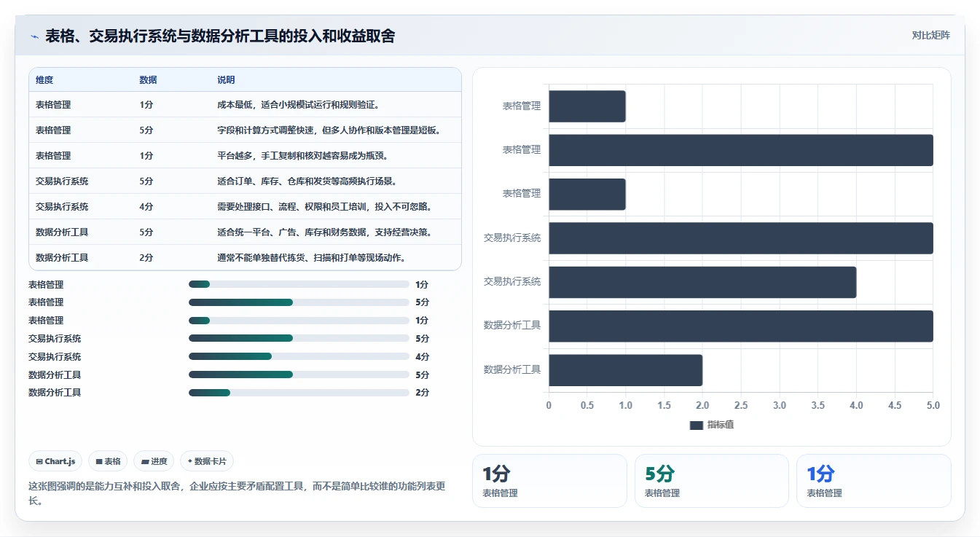
Task: Click the 数据分析工具 chart bar reaching 5.0
Action: 740,326
